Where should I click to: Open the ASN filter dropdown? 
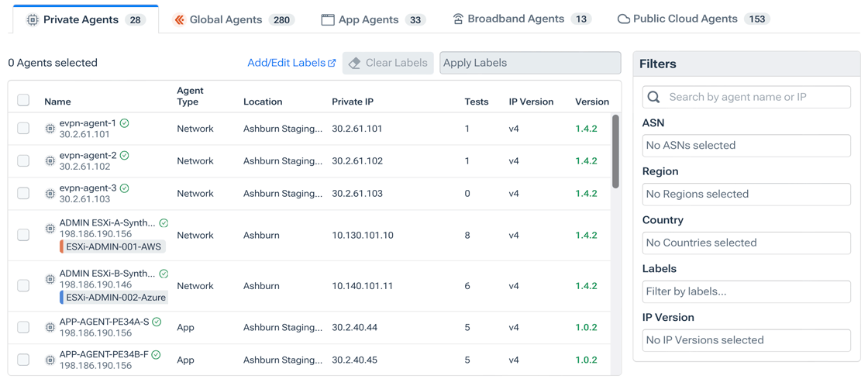(746, 146)
